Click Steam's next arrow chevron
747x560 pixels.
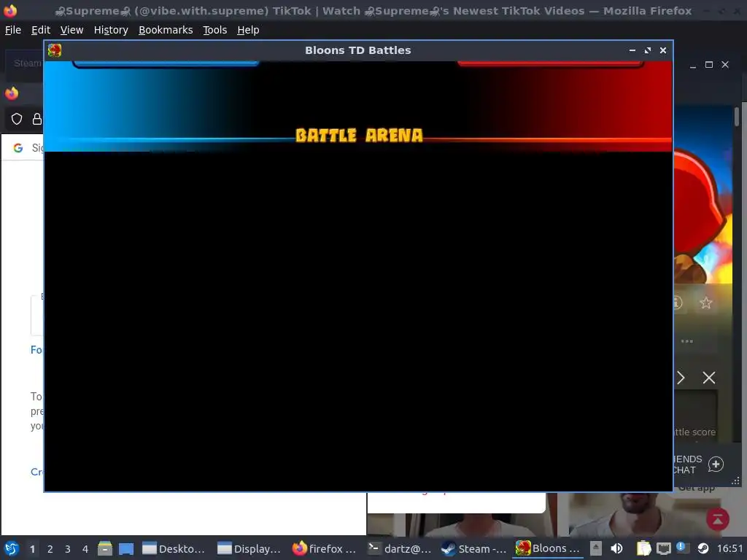coord(681,378)
